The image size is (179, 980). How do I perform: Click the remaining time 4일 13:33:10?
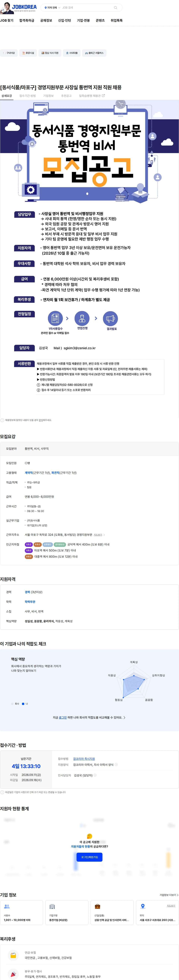click(26, 766)
